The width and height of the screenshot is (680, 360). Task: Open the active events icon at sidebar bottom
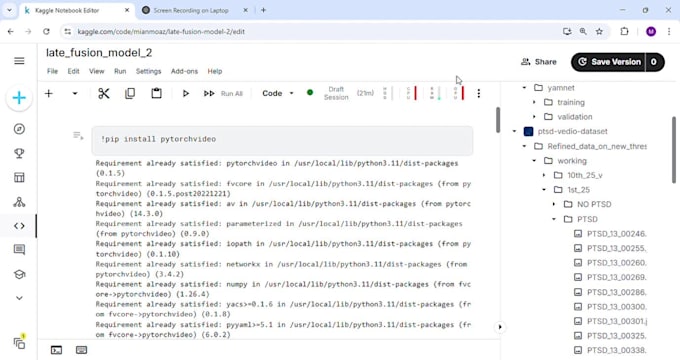pos(20,343)
